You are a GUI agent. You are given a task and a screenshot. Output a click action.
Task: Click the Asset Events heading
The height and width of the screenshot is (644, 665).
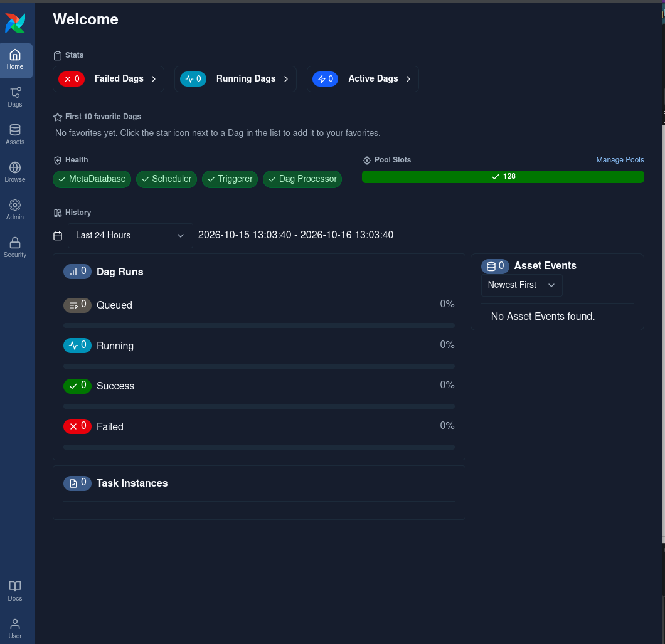click(545, 266)
